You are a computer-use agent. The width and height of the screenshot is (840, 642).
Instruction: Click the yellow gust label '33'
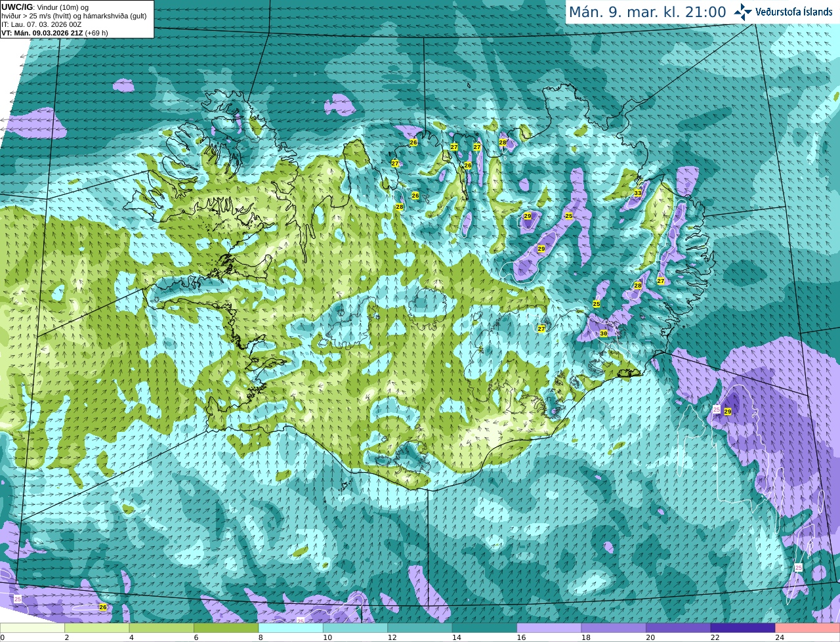pyautogui.click(x=638, y=193)
